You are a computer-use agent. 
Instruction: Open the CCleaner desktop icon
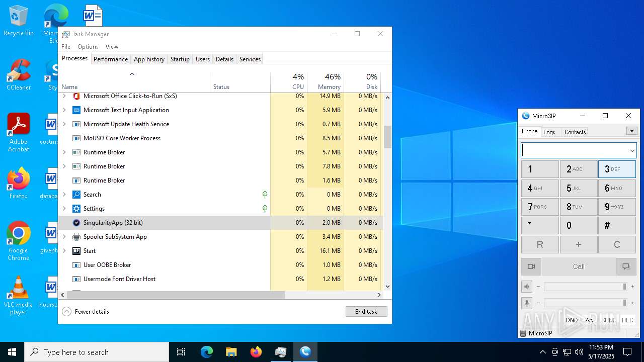pyautogui.click(x=19, y=75)
